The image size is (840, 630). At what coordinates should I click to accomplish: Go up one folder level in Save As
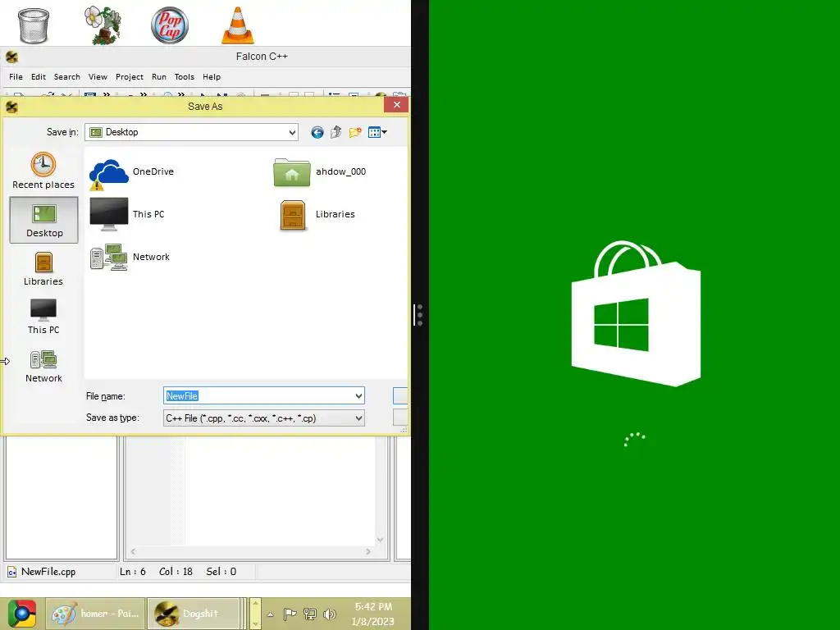click(x=336, y=132)
